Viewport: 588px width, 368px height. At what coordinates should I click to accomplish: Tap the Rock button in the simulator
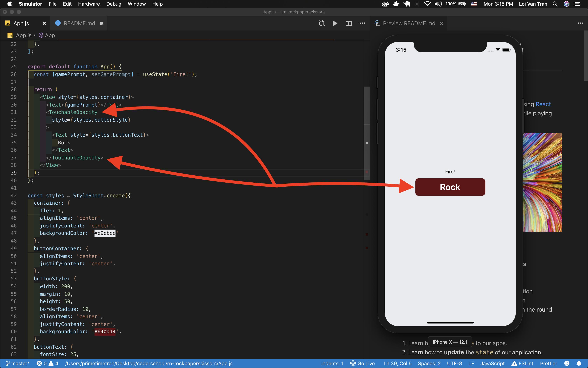450,187
